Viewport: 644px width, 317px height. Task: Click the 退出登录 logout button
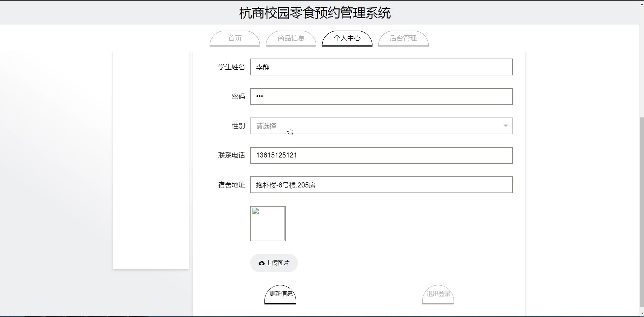click(438, 294)
